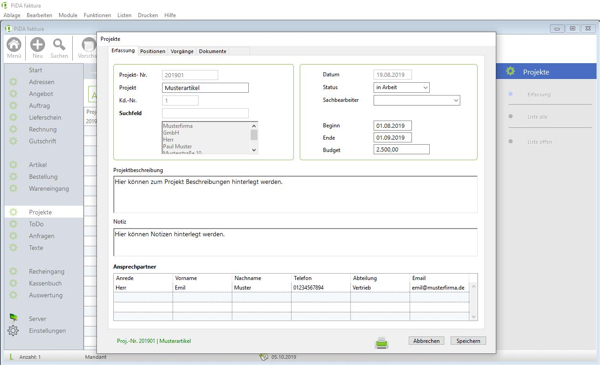
Task: Click the Projektbeschreibung text area
Action: [295, 194]
